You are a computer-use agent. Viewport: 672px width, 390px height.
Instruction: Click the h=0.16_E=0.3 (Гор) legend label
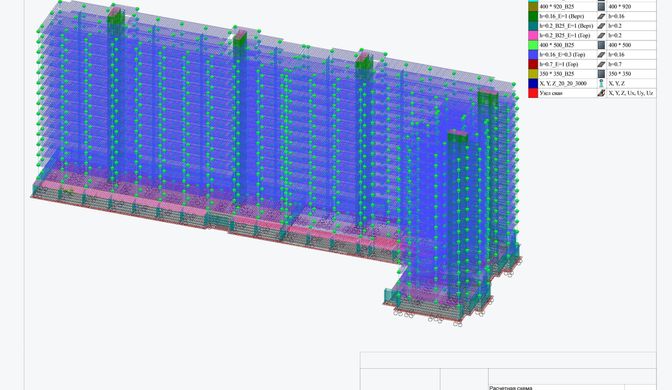562,54
